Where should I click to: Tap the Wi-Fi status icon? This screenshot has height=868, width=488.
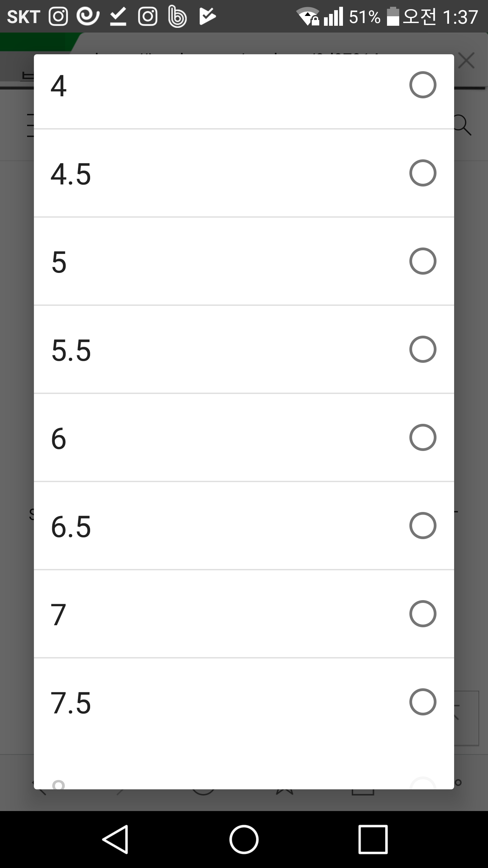308,16
